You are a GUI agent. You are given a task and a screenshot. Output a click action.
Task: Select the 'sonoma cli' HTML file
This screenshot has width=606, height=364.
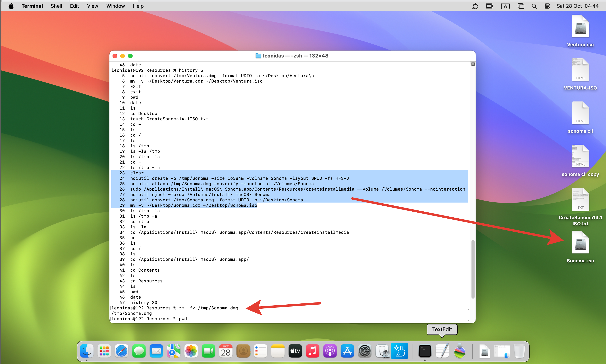[x=580, y=117]
